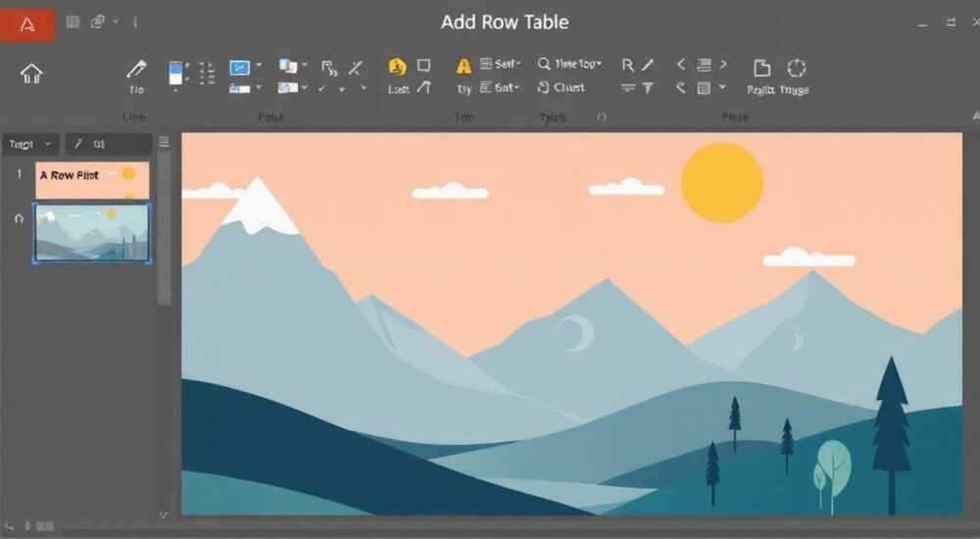Expand arrow next to stacked pages icon
The image size is (980, 539).
pyautogui.click(x=305, y=65)
